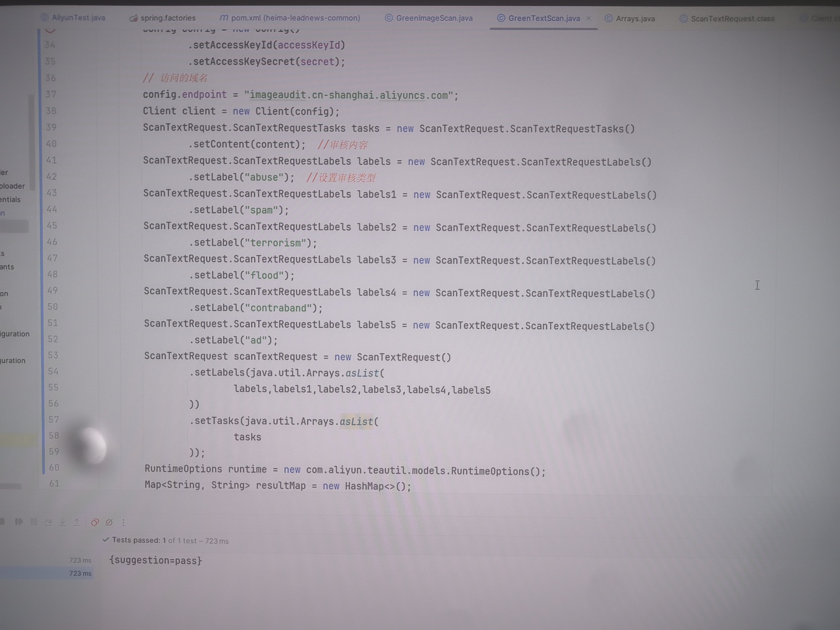Click gutter line number 60
Image resolution: width=840 pixels, height=630 pixels.
click(x=54, y=468)
